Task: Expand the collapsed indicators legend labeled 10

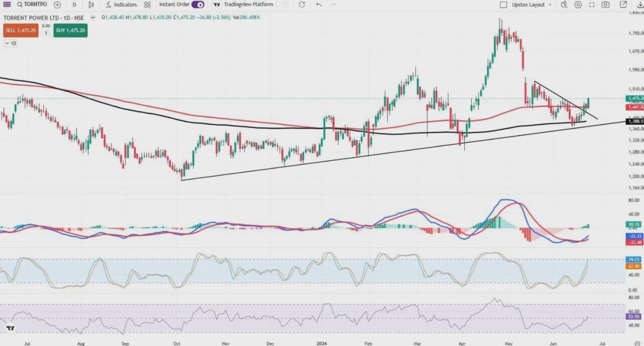Action: pos(11,43)
